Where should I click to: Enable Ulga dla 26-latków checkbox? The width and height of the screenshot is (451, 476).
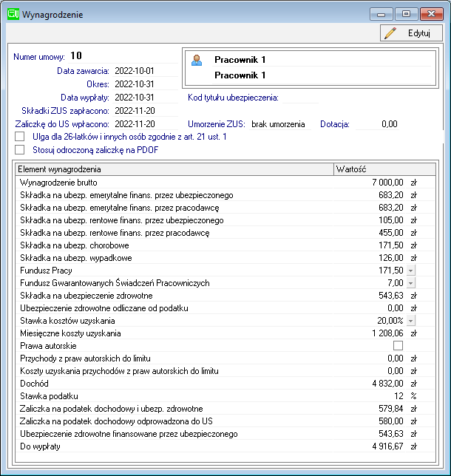(20, 137)
